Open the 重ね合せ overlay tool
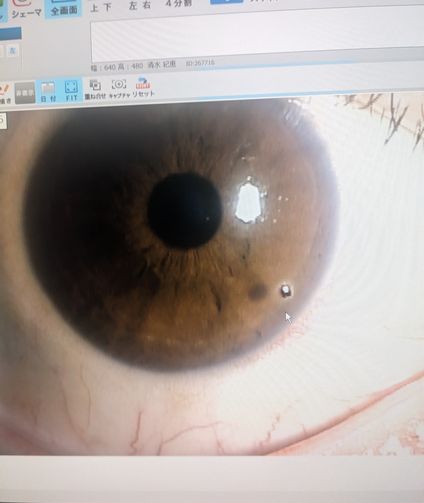Viewport: 424px width, 503px height. pos(95,89)
